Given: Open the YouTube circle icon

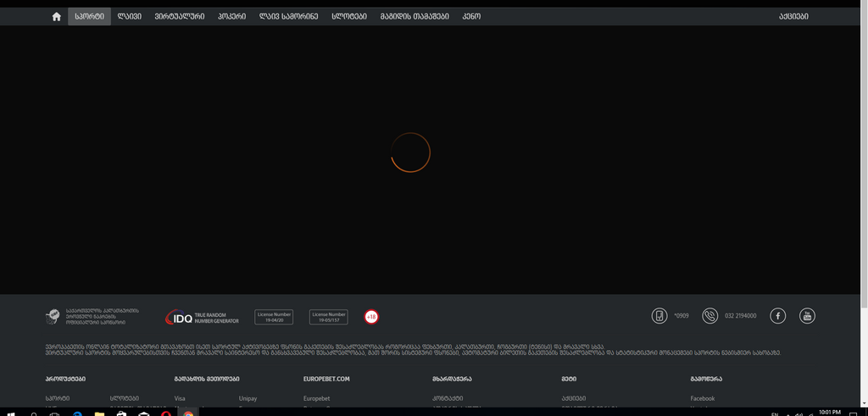Looking at the screenshot, I should (807, 316).
